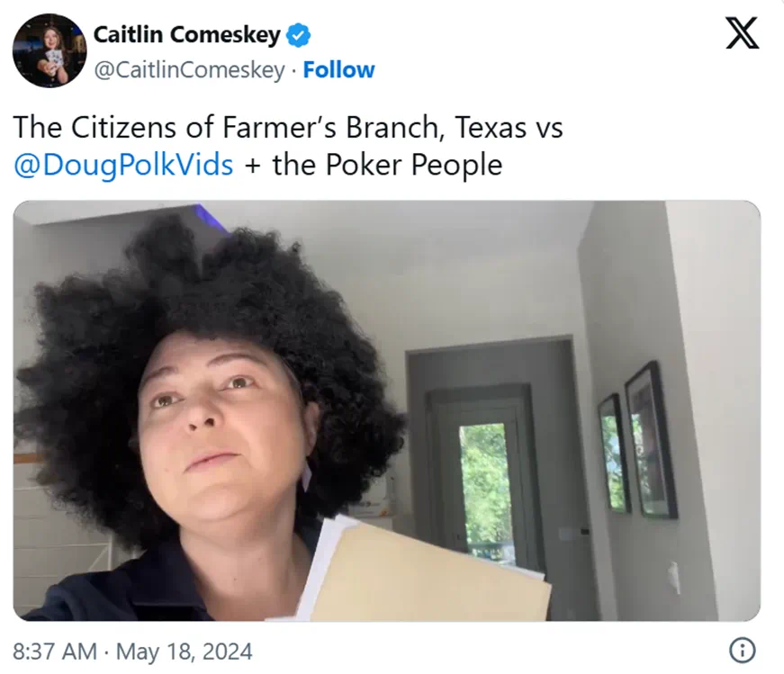This screenshot has width=784, height=674.
Task: Click the glass door in the video background
Action: pos(484,480)
